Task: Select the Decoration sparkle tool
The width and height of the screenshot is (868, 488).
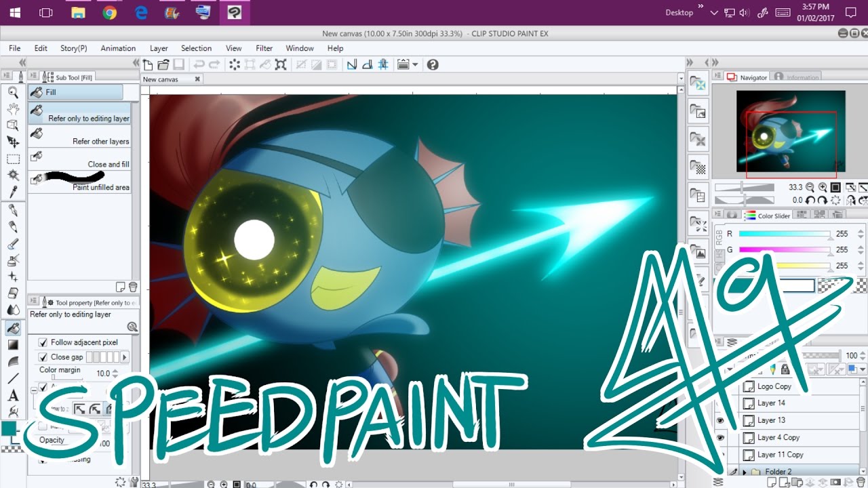Action: pyautogui.click(x=13, y=277)
